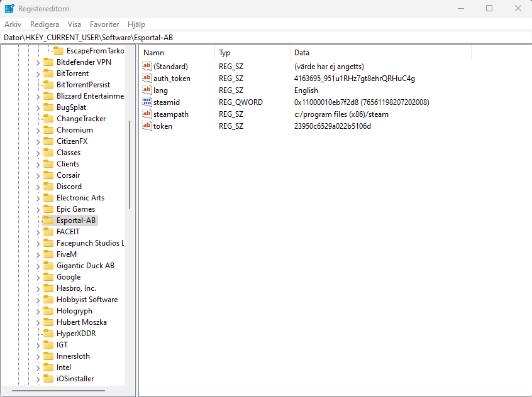Click the Epic Games folder icon

48,209
